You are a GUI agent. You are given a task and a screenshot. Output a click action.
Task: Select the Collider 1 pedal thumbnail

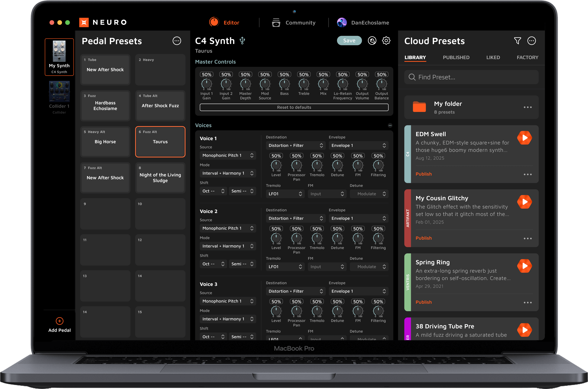pos(59,91)
